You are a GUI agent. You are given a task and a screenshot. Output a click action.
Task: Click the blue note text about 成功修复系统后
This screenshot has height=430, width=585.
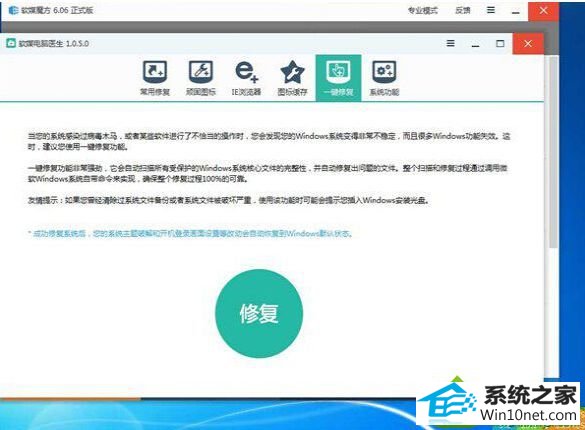click(x=190, y=234)
